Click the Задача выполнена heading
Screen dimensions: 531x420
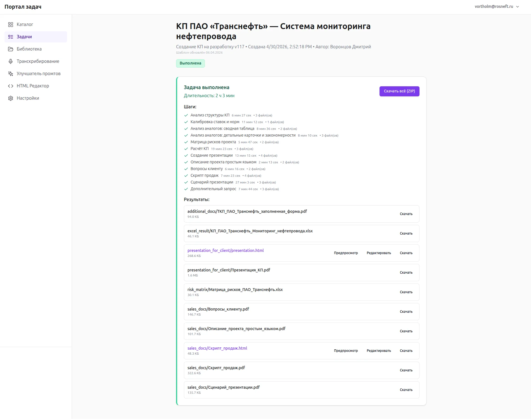pos(207,87)
